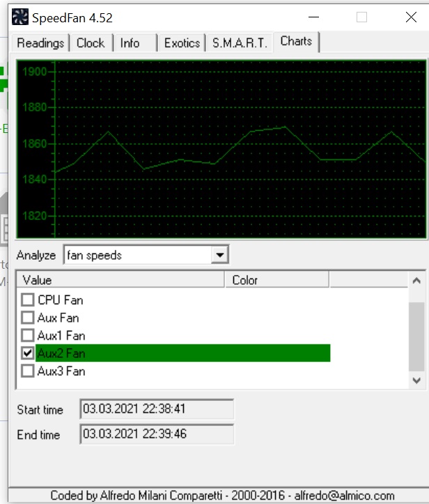Click the scroll down arrow in fan list
Screen dimensions: 429x504
coord(416,381)
